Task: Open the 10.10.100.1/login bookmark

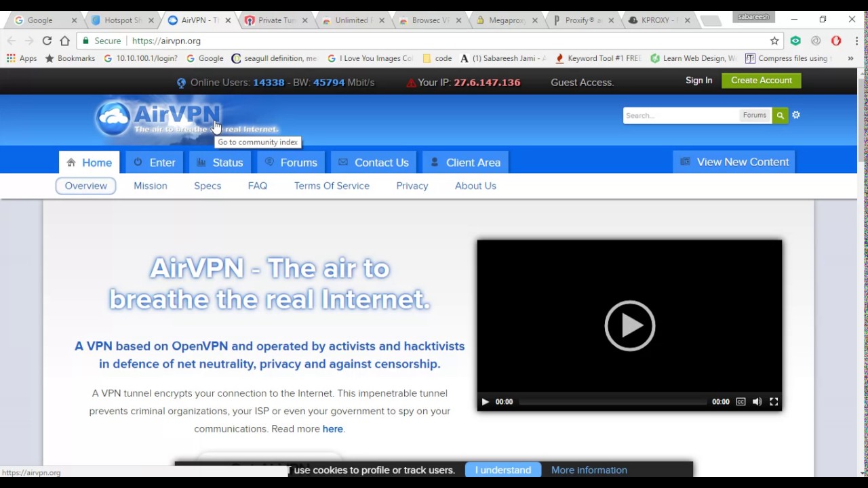Action: (140, 58)
